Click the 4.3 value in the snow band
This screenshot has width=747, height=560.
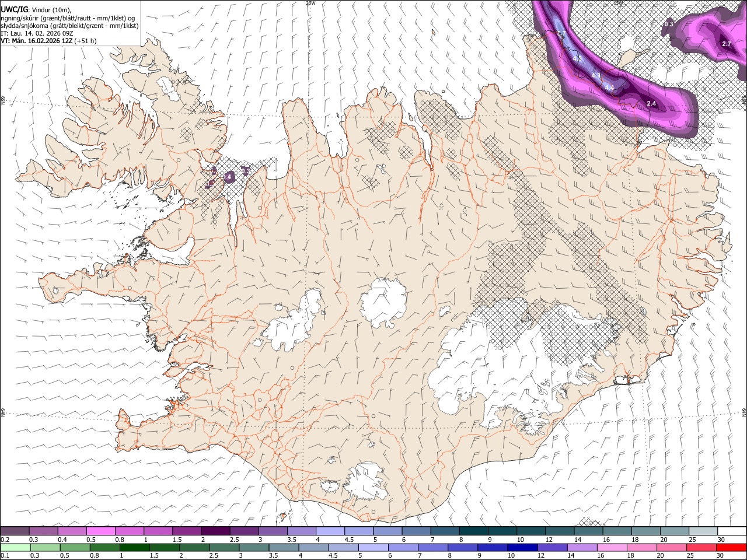[596, 76]
